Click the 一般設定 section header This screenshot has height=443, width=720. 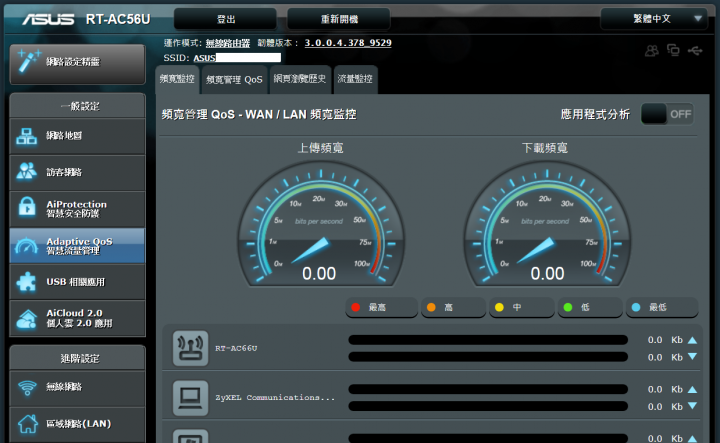(77, 106)
